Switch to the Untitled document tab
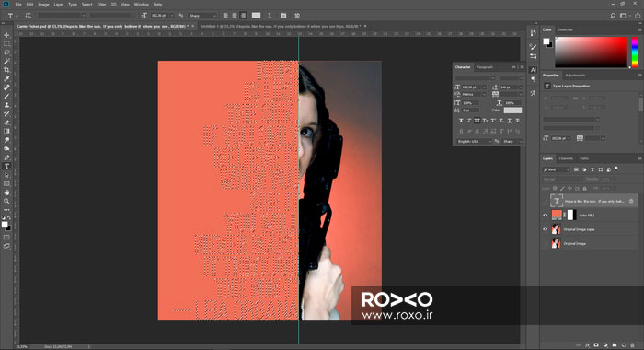 281,27
